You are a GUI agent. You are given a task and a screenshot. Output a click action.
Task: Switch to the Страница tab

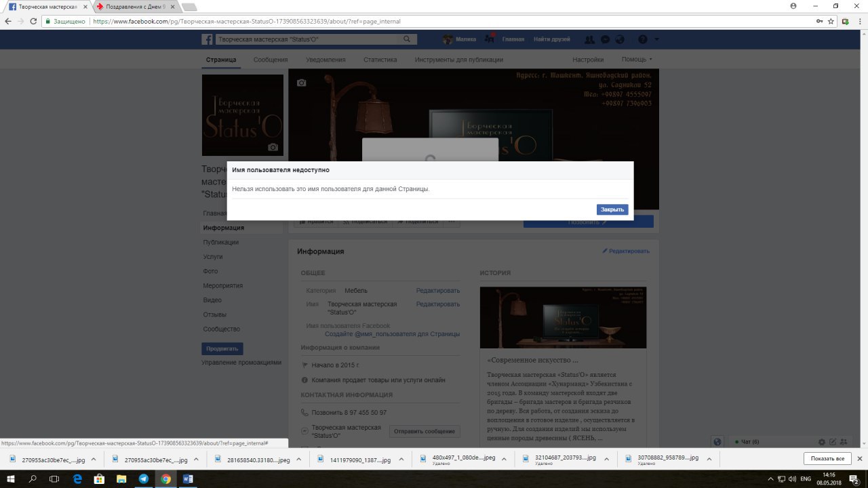[221, 60]
